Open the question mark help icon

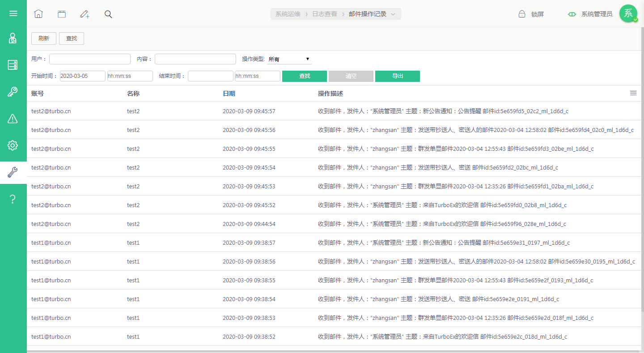point(13,199)
